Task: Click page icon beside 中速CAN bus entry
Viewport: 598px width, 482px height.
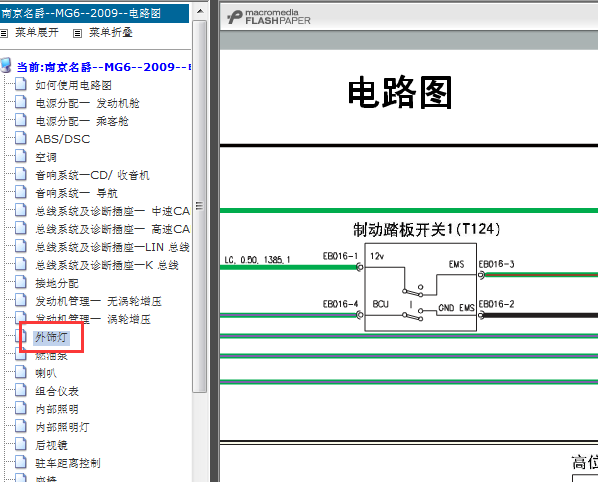Action: pos(21,210)
